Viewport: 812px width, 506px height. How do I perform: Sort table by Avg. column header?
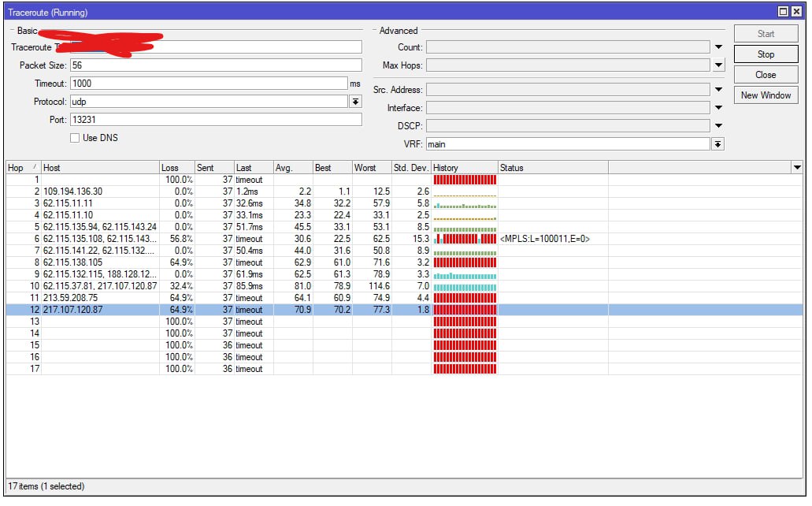293,168
